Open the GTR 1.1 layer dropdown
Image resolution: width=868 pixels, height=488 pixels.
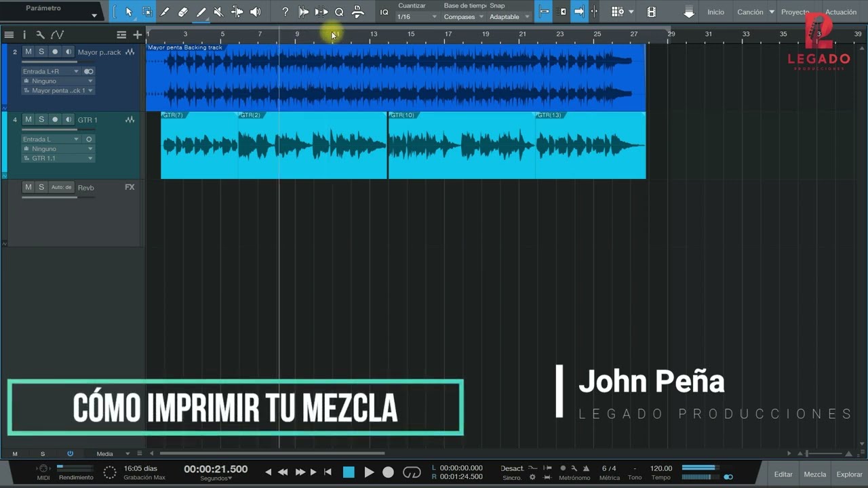point(58,158)
